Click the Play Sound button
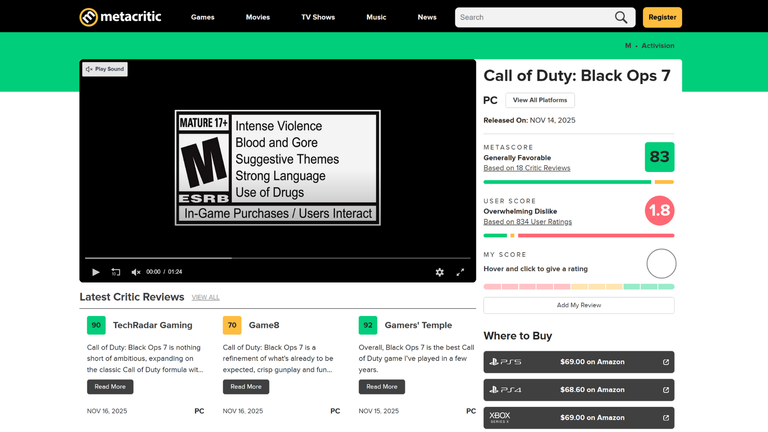Viewport: 768px width, 432px height. click(105, 69)
